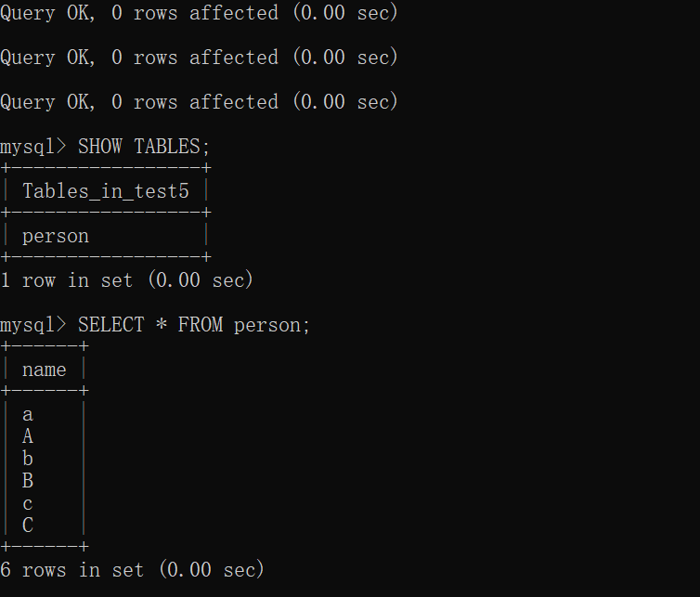Image resolution: width=700 pixels, height=597 pixels.
Task: Click the SELECT * FROM person command
Action: pyautogui.click(x=194, y=325)
